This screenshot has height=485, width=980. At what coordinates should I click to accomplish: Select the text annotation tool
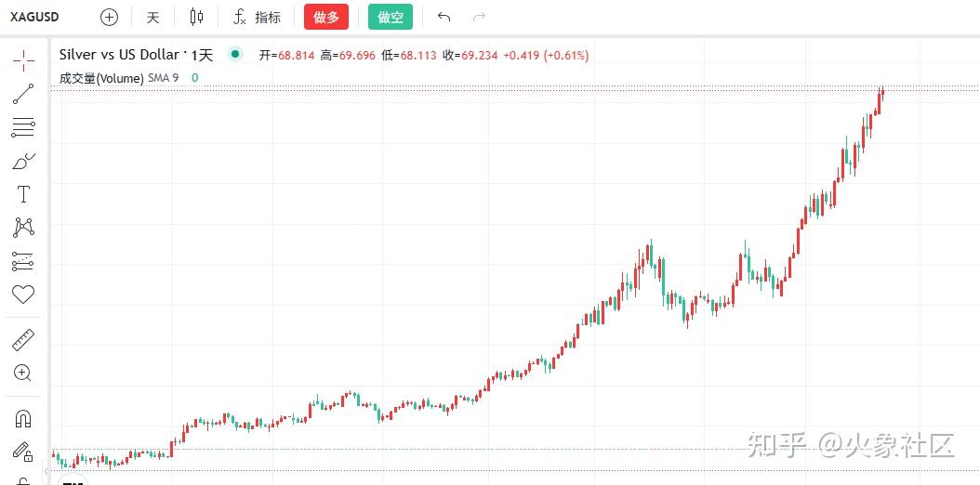pos(23,194)
